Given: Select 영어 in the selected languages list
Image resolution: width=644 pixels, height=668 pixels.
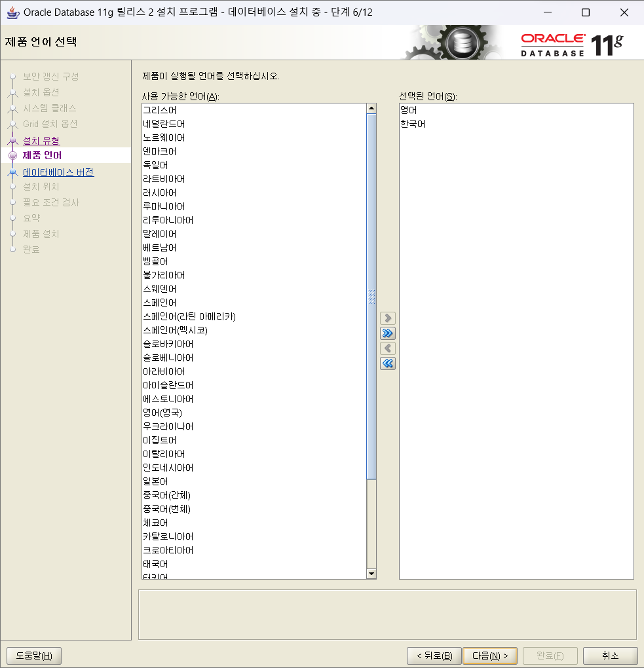Looking at the screenshot, I should (x=516, y=110).
